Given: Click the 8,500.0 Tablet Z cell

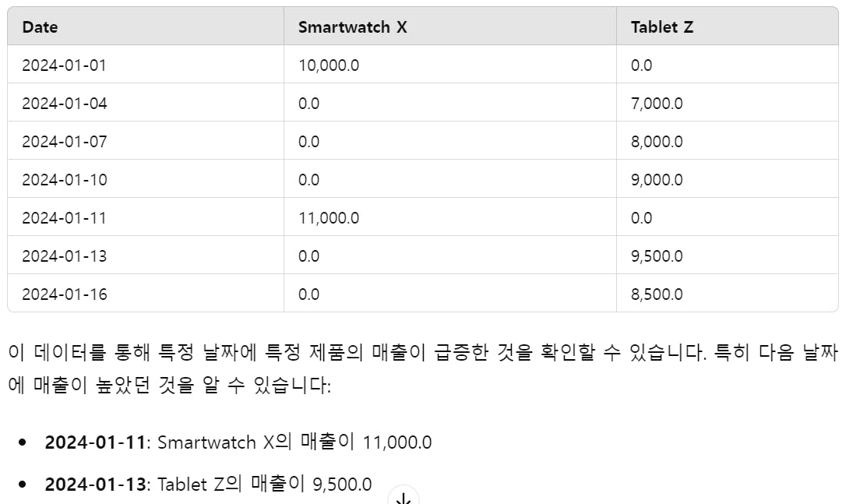Looking at the screenshot, I should tap(657, 294).
